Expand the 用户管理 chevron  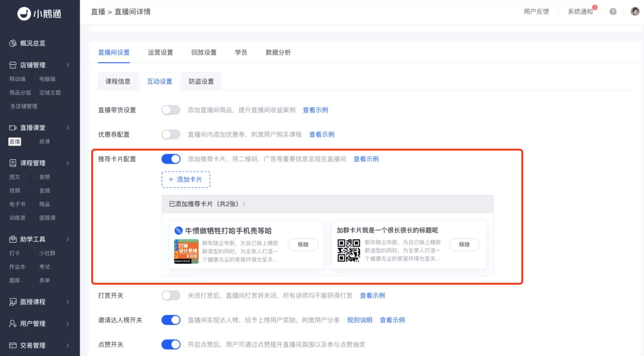68,323
